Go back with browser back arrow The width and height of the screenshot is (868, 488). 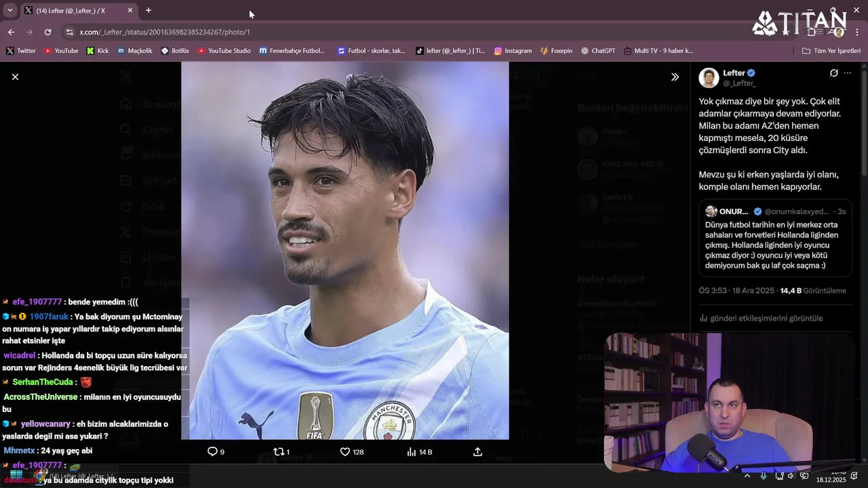coord(12,32)
